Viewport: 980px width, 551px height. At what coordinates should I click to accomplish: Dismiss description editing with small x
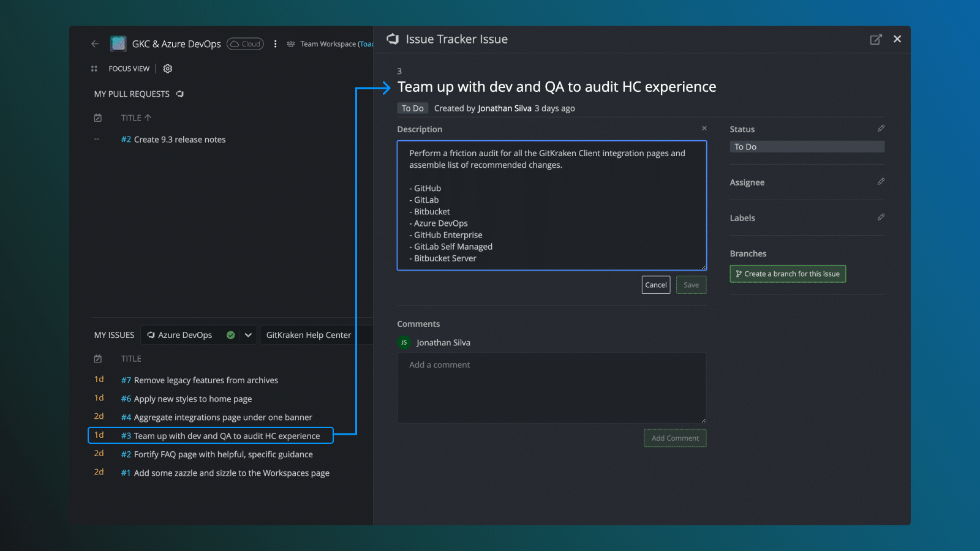point(704,129)
